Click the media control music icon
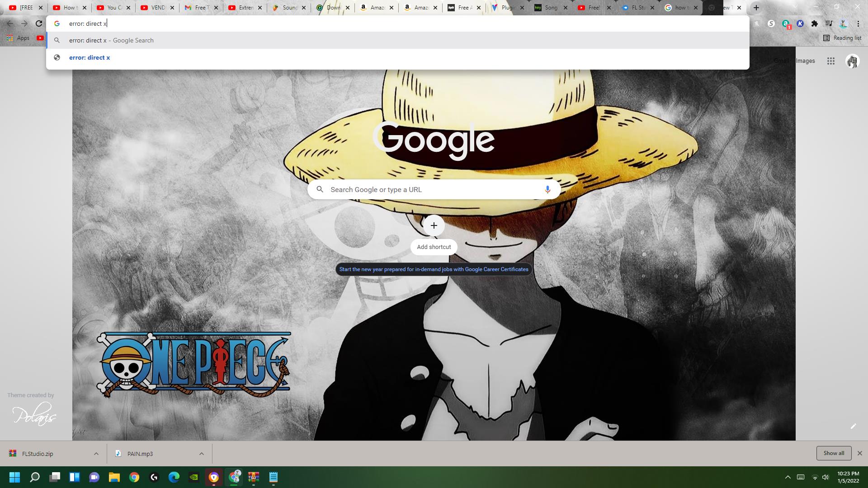 [829, 23]
